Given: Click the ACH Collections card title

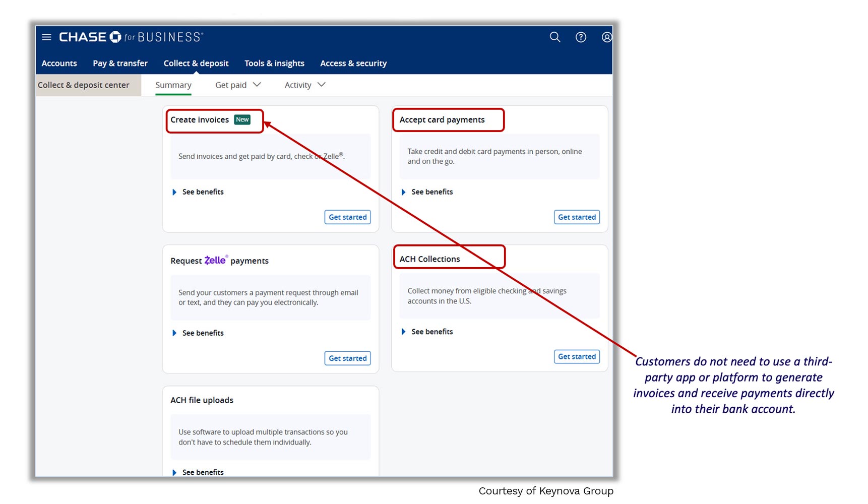Looking at the screenshot, I should [430, 259].
